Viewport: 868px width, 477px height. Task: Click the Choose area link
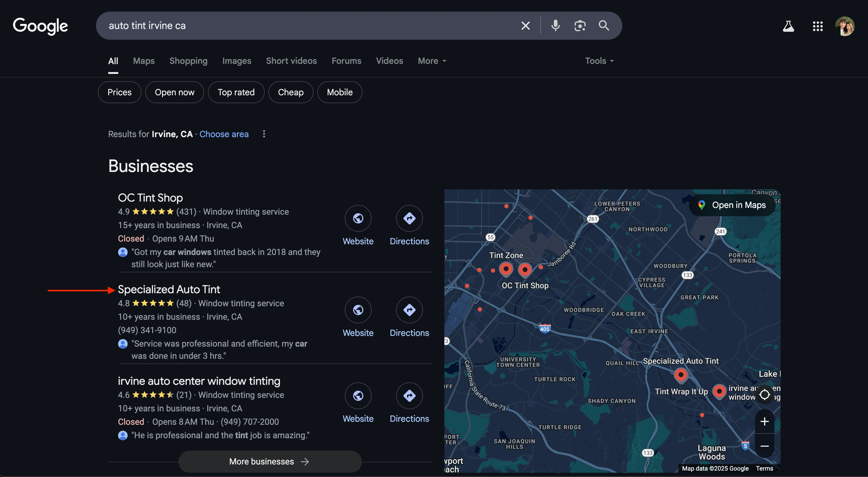point(224,134)
